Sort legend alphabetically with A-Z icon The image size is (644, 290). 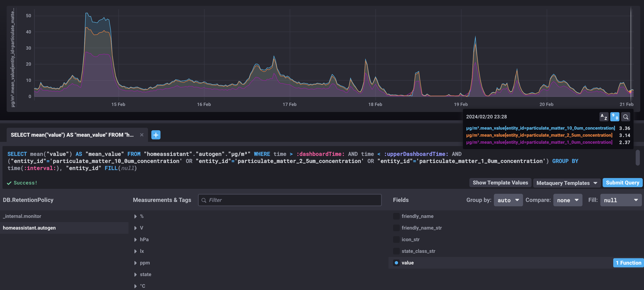coord(604,117)
